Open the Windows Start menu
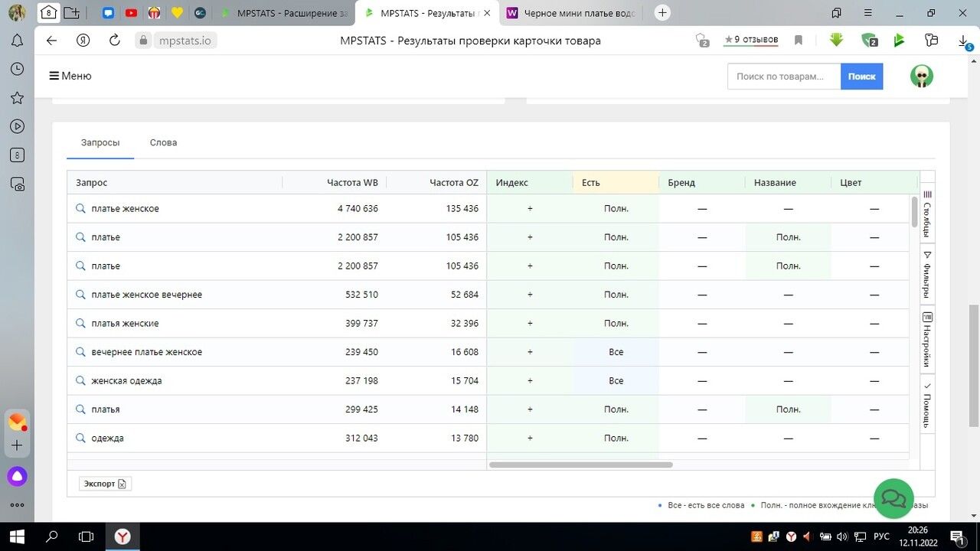 16,536
